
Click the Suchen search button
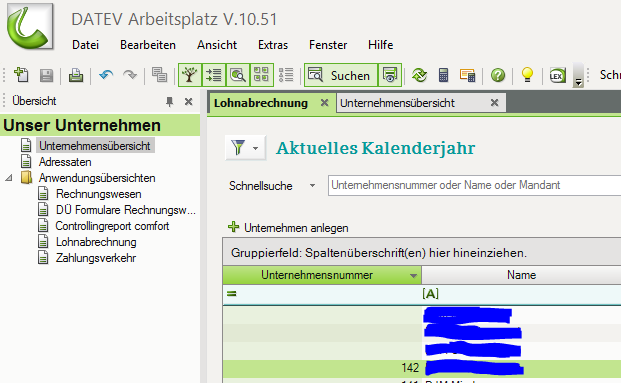341,75
